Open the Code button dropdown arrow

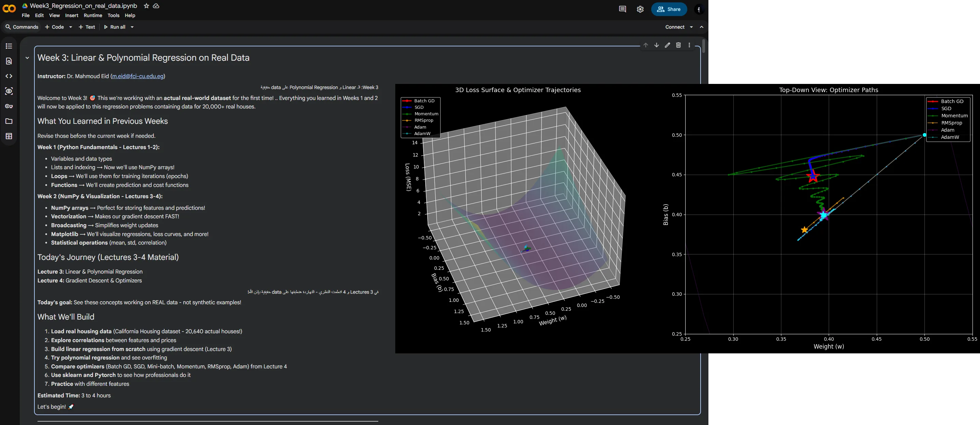[71, 27]
